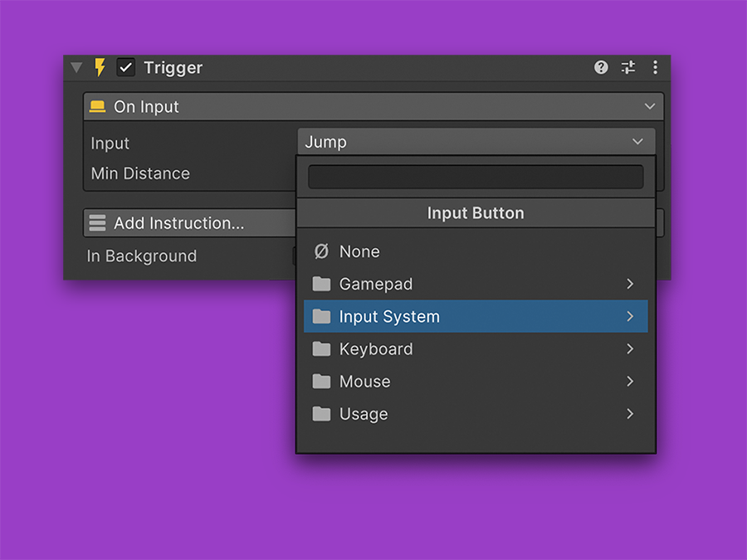747x560 pixels.
Task: Click the Input Button header title
Action: point(476,213)
